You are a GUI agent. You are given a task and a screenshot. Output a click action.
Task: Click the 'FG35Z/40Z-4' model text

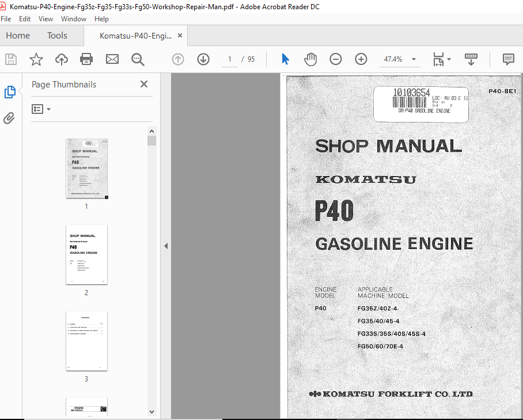tap(377, 308)
